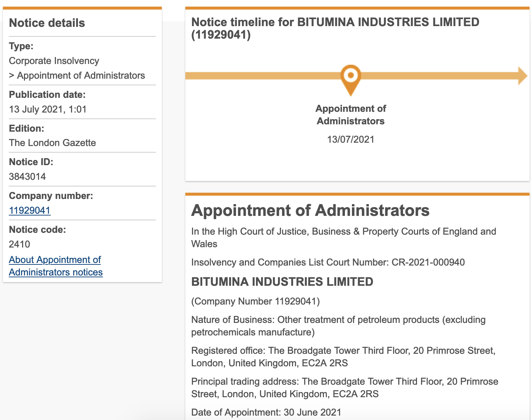Select the timeline date 13/07/2021
The height and width of the screenshot is (420, 531).
(350, 139)
